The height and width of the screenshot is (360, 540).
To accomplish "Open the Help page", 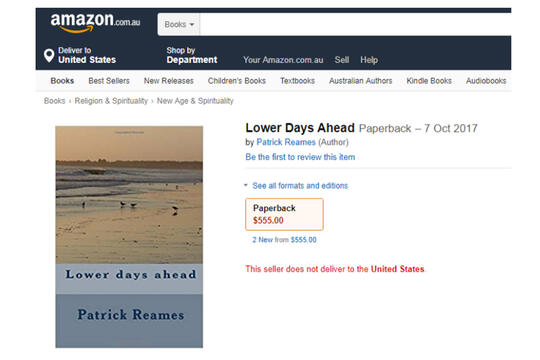I will pos(369,60).
